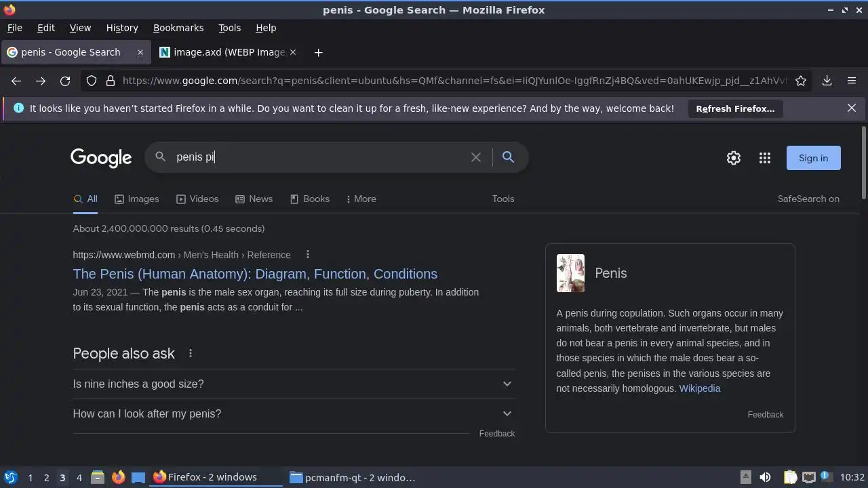Open the History menu

(x=122, y=28)
